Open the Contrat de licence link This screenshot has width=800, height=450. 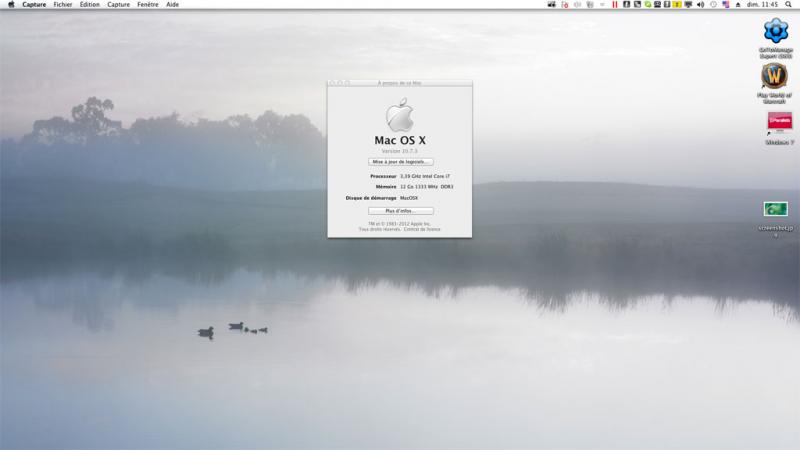(422, 229)
